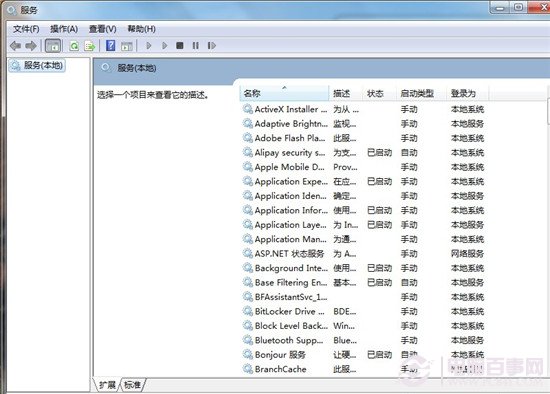Click the Export list toolbar icon
Screen dimensions: 550x394
click(x=90, y=46)
